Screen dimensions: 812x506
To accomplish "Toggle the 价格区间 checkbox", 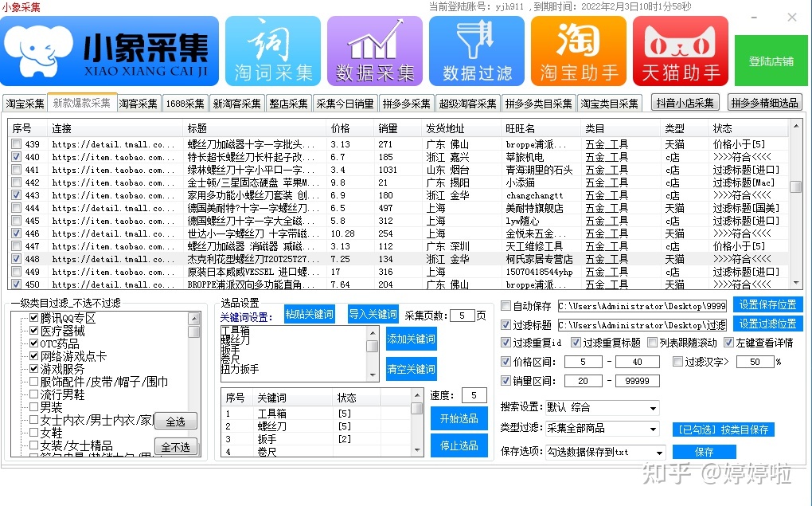I will click(506, 362).
